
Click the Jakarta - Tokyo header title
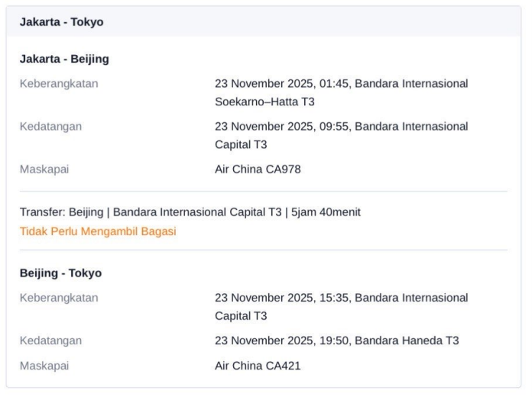coord(61,22)
